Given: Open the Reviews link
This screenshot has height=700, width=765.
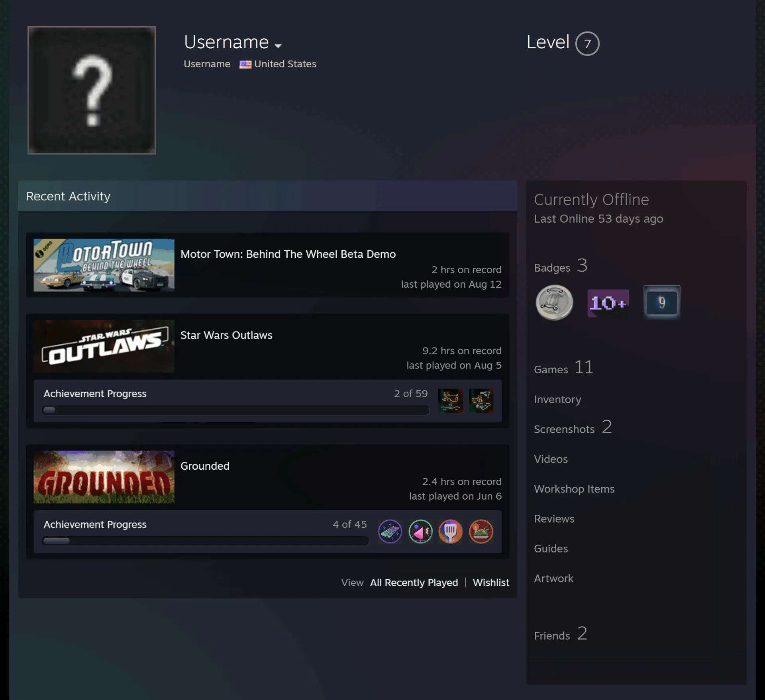Looking at the screenshot, I should tap(554, 519).
